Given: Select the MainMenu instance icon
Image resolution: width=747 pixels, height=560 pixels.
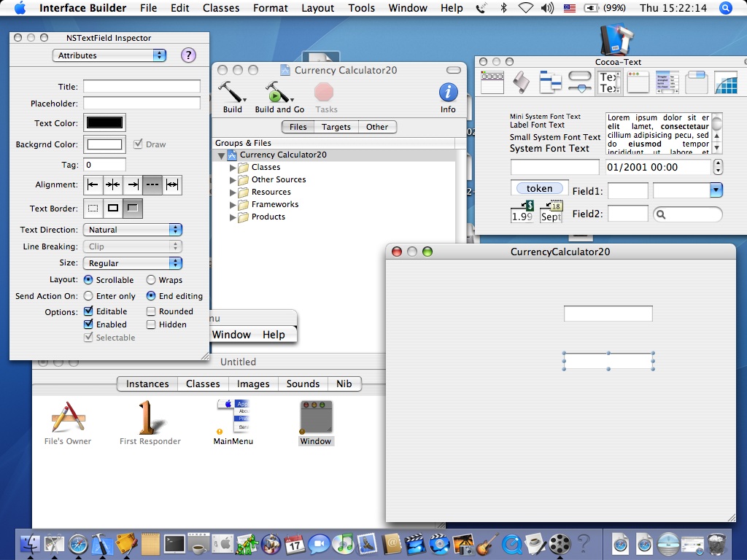Looking at the screenshot, I should tap(233, 416).
